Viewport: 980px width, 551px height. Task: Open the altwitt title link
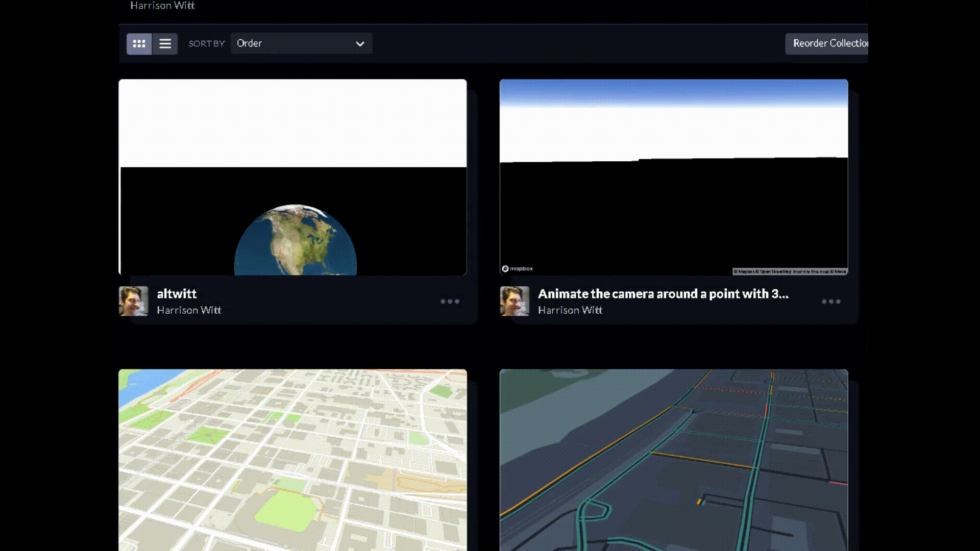click(177, 294)
